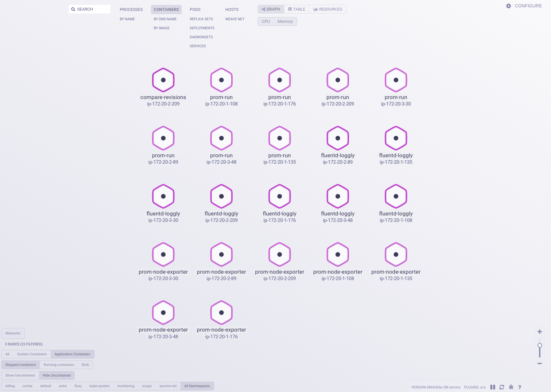This screenshot has width=551, height=392.
Task: Open fluentd-loggly node on ip-172-20-1-108
Action: [x=396, y=196]
